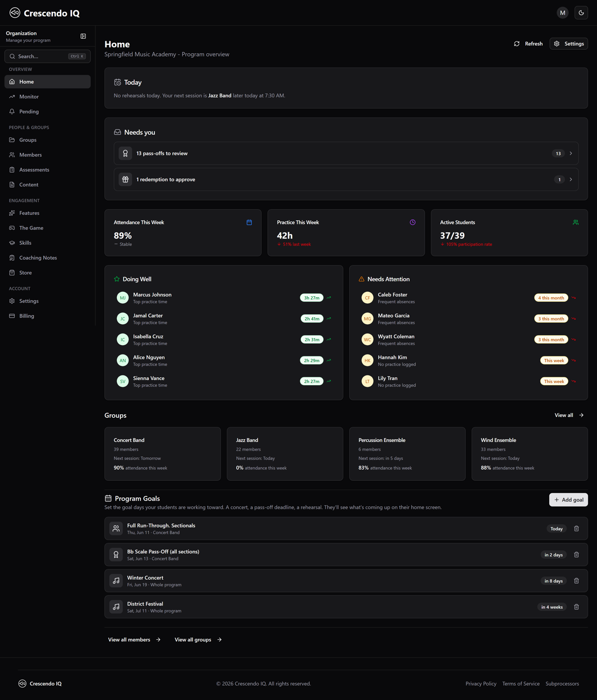Click Practice This Week clock icon

412,222
